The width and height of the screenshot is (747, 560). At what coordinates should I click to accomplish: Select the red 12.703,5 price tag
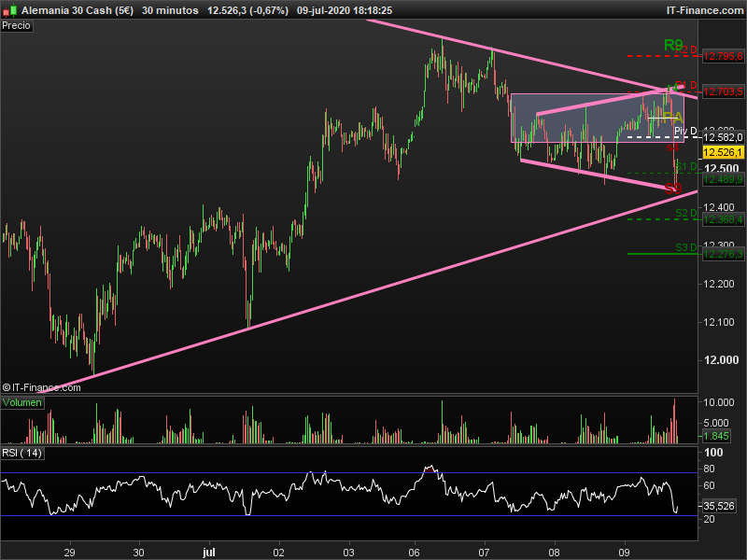[723, 91]
